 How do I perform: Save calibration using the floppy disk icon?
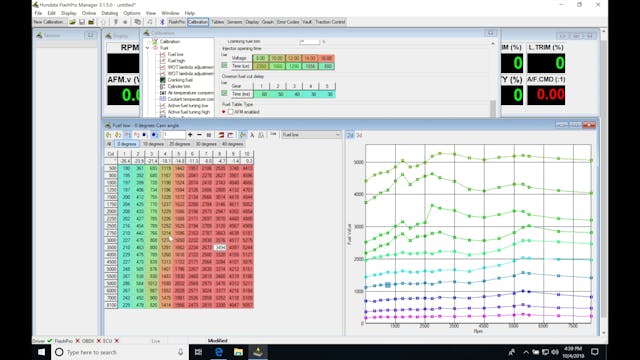82,22
